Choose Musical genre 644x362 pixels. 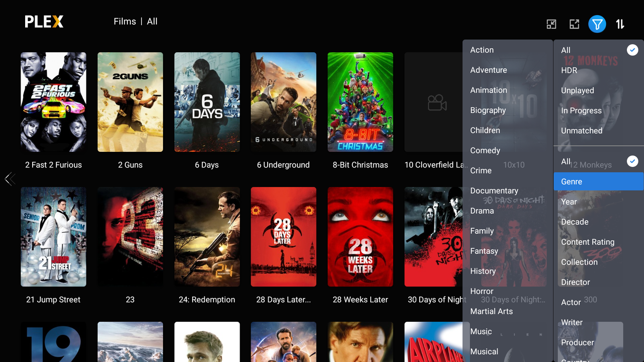tap(508, 351)
